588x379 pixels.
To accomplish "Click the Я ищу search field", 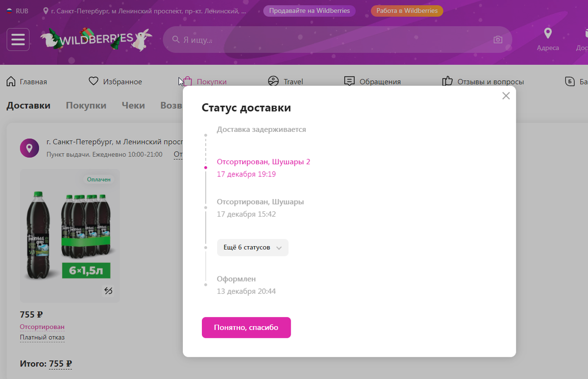I will (337, 40).
